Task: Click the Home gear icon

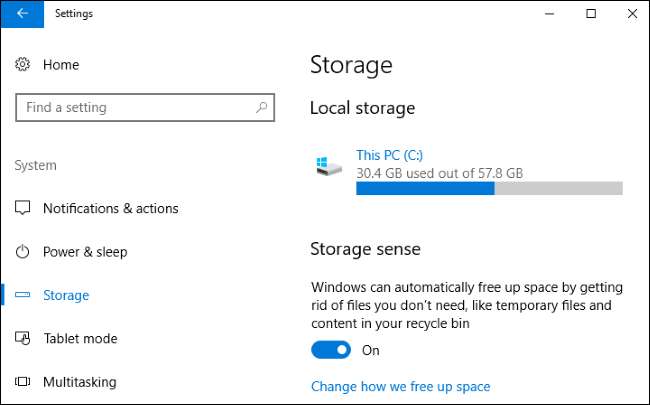Action: pos(23,65)
